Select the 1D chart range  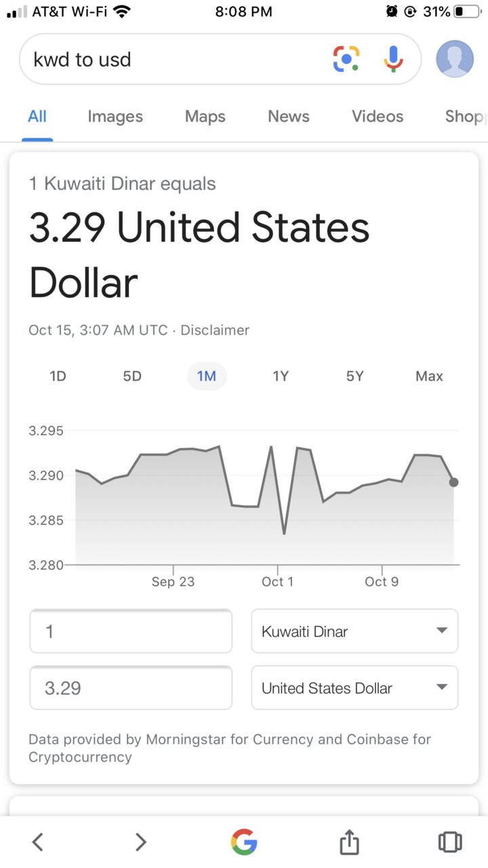pos(58,376)
